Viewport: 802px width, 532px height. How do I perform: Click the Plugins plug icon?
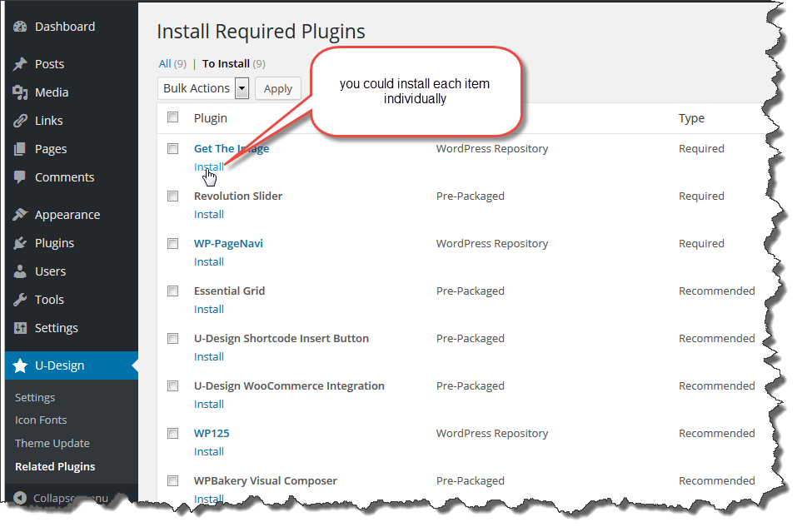(x=20, y=243)
